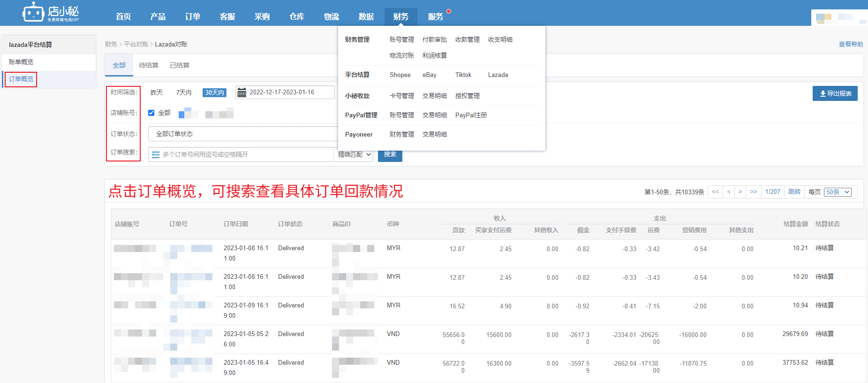Toggle the 全部 store account checkbox
The width and height of the screenshot is (868, 383).
[x=151, y=113]
